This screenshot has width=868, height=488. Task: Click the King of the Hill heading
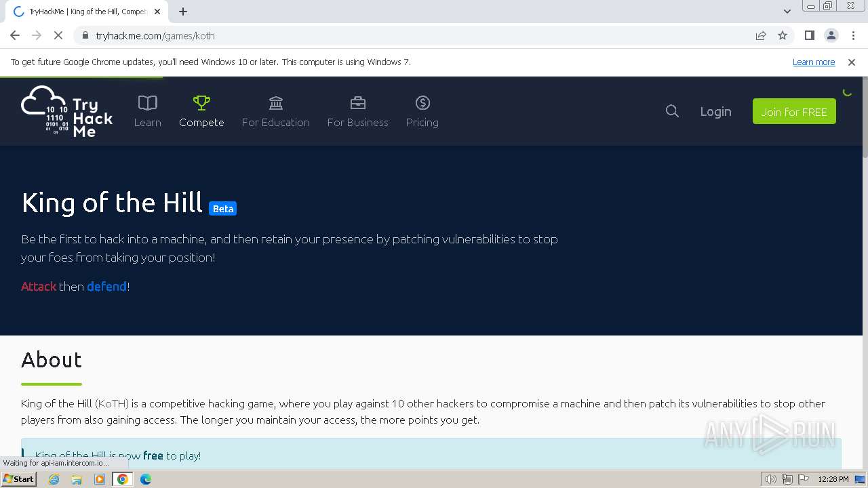(x=112, y=203)
